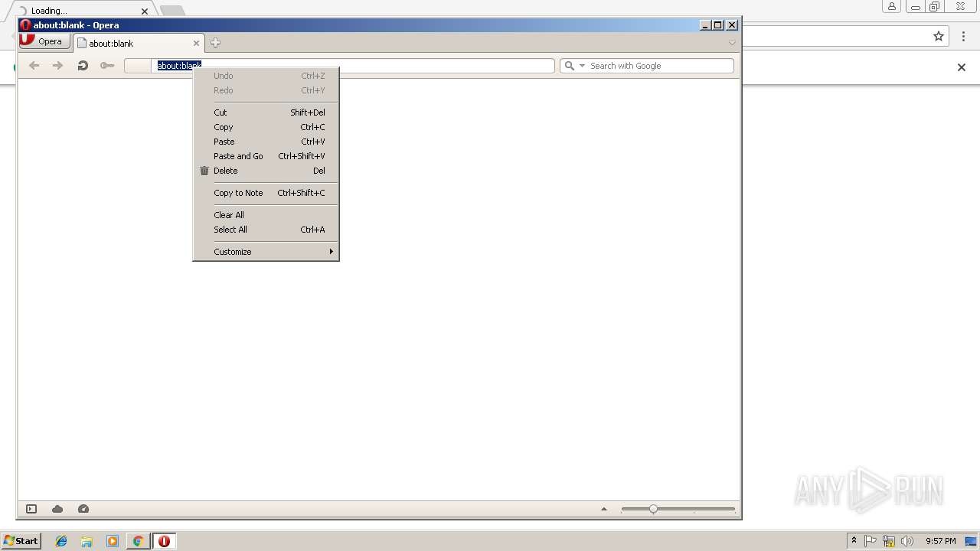Image resolution: width=980 pixels, height=551 pixels.
Task: Open the Opera main menu button
Action: click(44, 41)
